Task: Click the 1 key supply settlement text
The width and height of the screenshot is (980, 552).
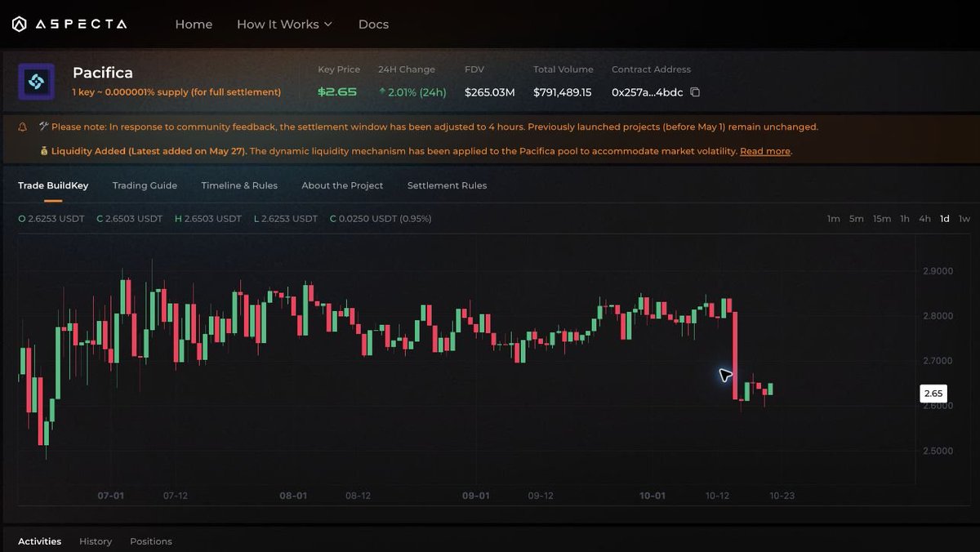Action: [x=176, y=92]
